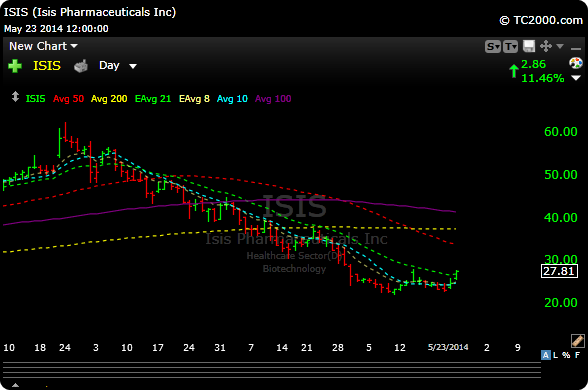588x390 pixels.
Task: Toggle logarithmic scaling button L
Action: pos(555,355)
